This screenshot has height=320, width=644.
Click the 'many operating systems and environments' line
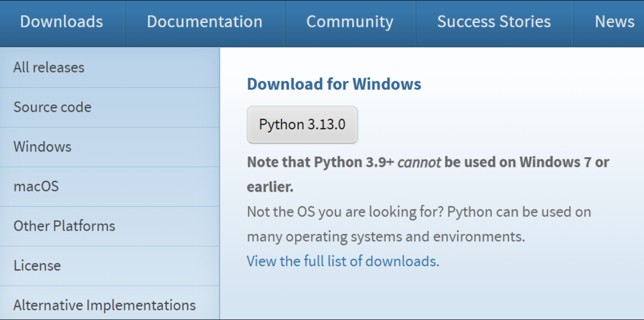point(386,237)
